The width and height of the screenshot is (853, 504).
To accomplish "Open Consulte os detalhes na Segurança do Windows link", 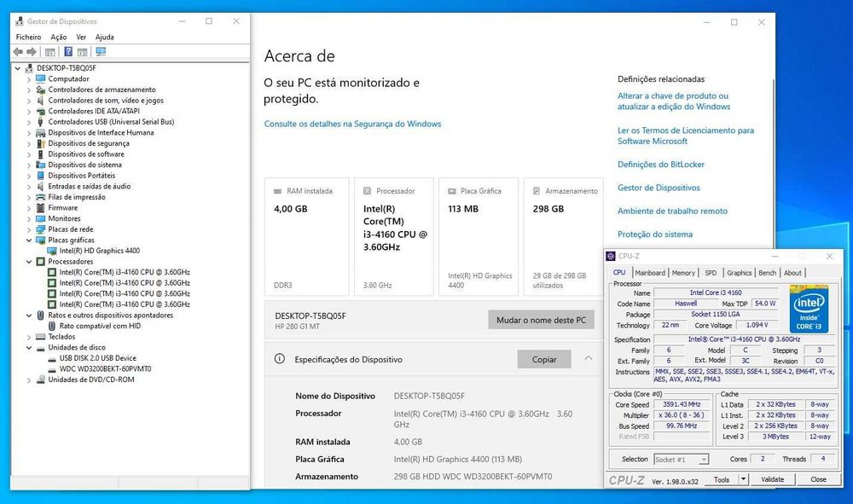I will 352,124.
